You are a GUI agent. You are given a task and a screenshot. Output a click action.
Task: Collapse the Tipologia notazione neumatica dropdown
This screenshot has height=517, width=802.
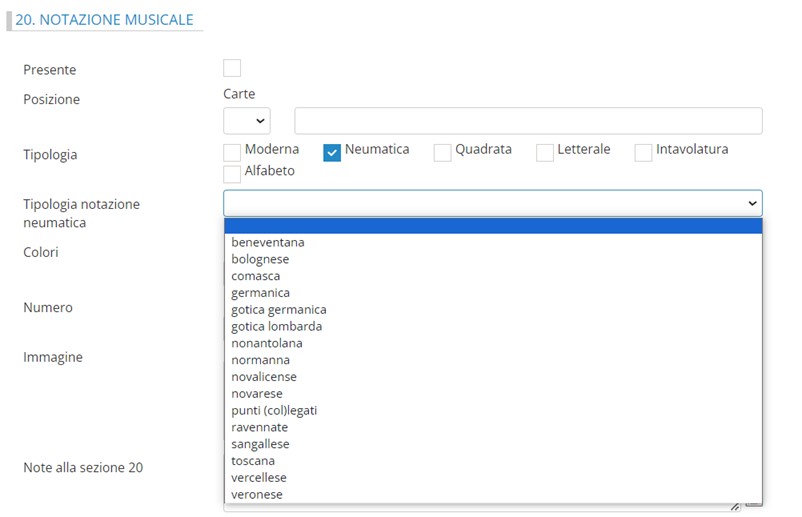(x=492, y=203)
